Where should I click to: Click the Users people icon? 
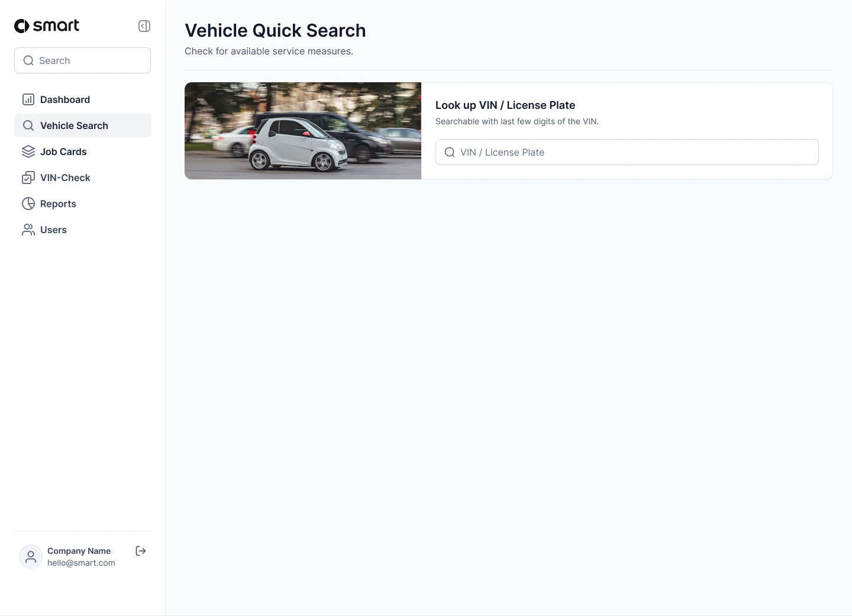(28, 230)
